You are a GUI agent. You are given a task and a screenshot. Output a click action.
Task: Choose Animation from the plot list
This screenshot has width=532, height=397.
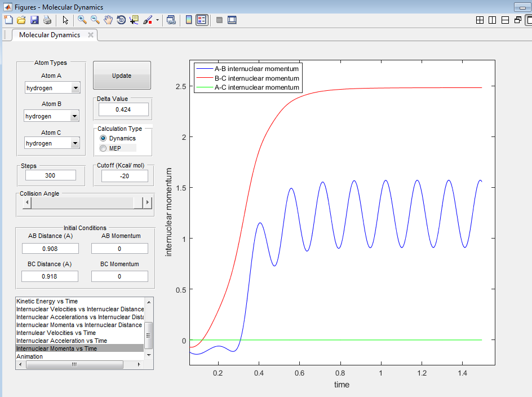pos(29,356)
